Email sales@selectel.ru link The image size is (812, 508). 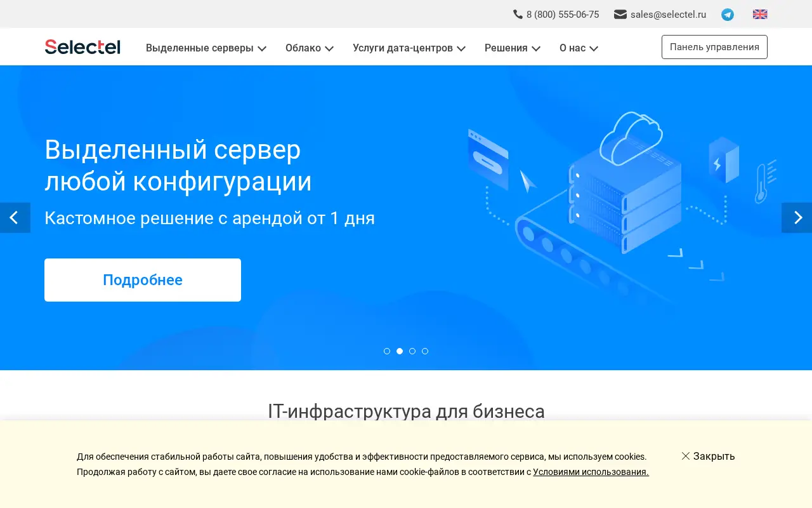coord(668,15)
